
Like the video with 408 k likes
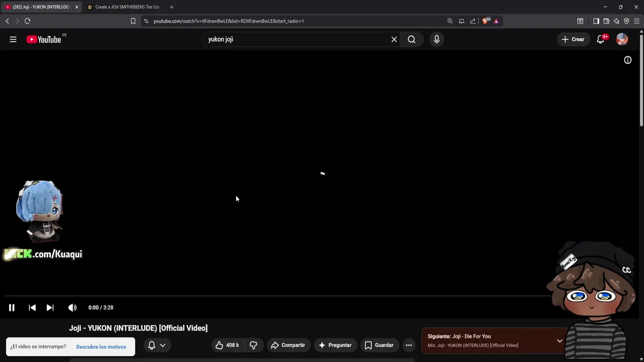[227, 345]
